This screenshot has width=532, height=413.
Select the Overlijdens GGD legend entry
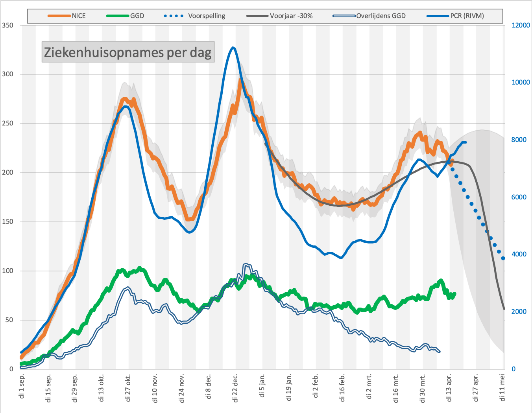369,16
